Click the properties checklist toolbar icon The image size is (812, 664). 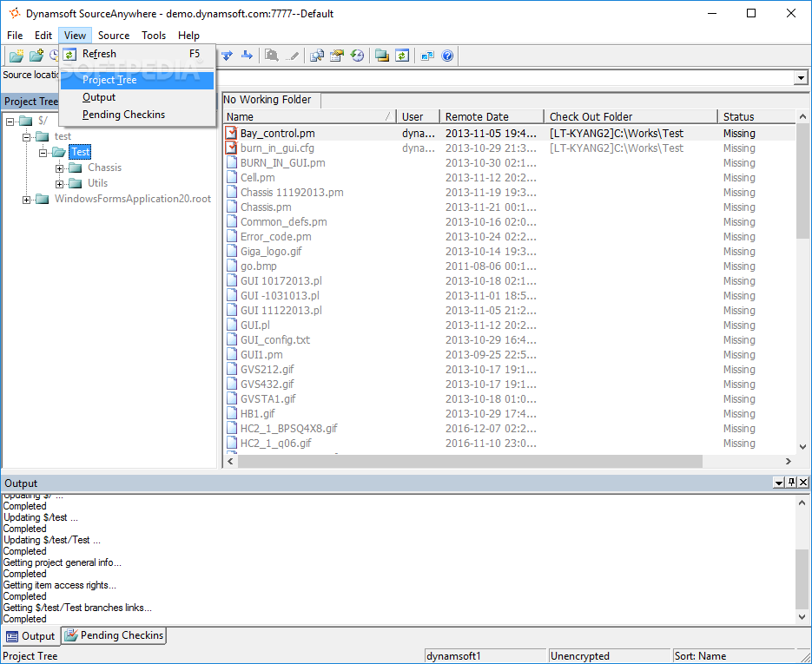click(337, 56)
